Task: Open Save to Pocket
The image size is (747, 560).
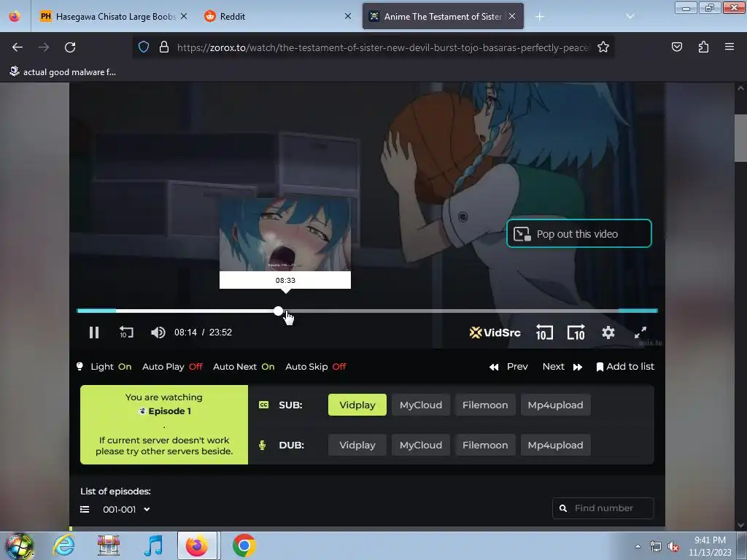Action: (676, 47)
